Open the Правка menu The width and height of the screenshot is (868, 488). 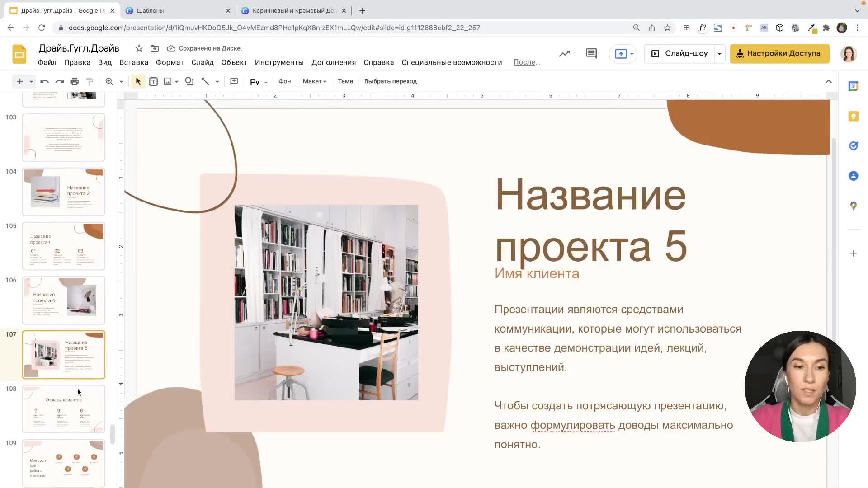77,62
